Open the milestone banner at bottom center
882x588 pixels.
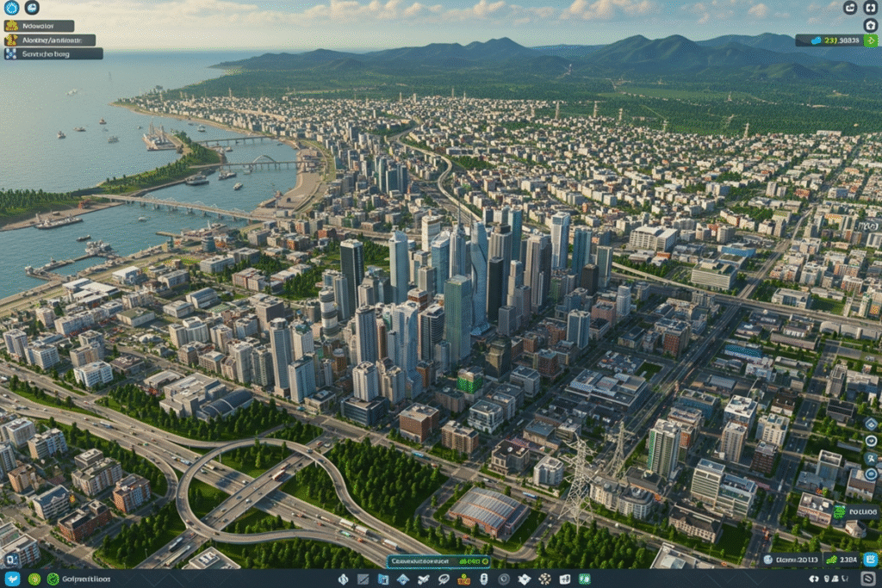tap(422, 562)
